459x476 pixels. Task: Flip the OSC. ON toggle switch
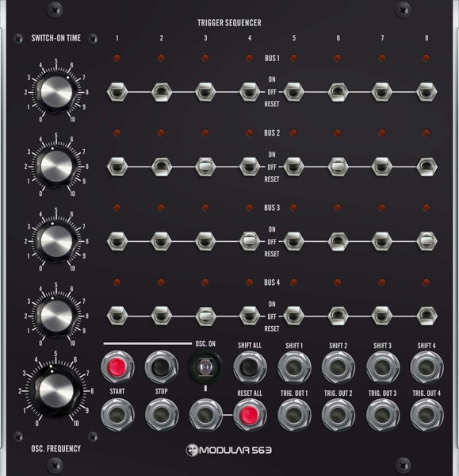[205, 367]
